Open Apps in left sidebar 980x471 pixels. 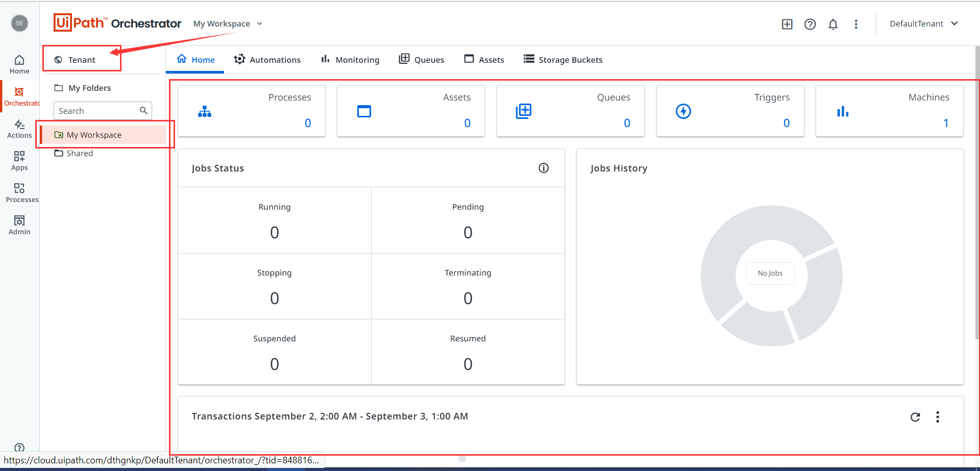(x=19, y=161)
